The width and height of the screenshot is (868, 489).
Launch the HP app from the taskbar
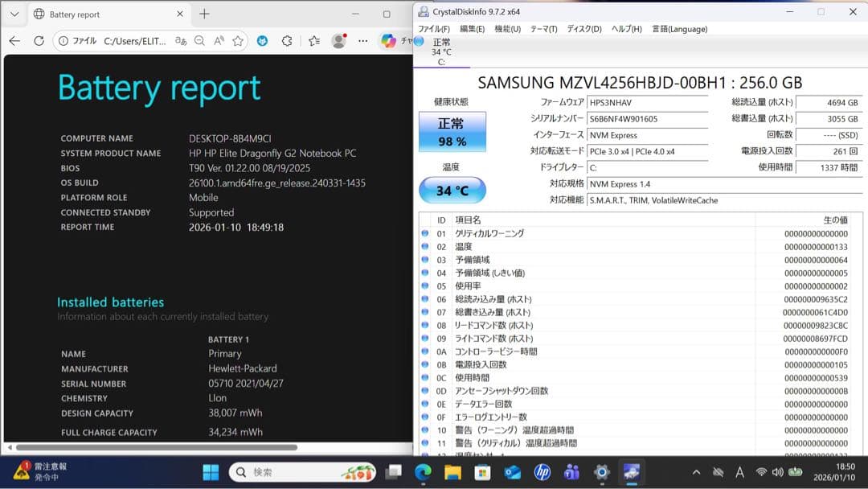(x=542, y=473)
